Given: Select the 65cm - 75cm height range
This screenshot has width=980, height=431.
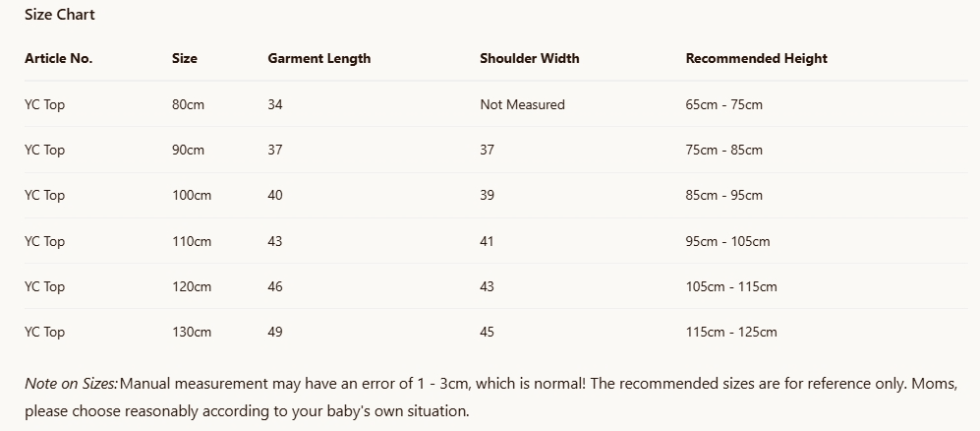Looking at the screenshot, I should (x=723, y=104).
